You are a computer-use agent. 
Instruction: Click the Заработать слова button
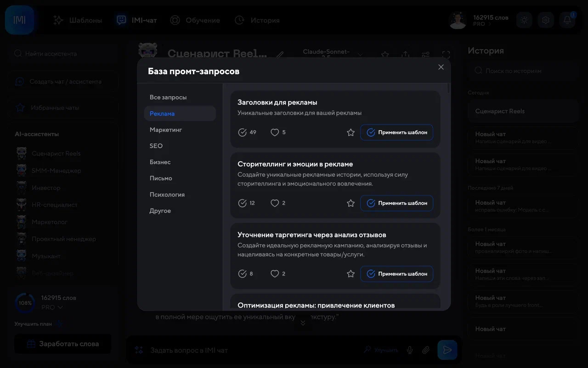(x=62, y=343)
